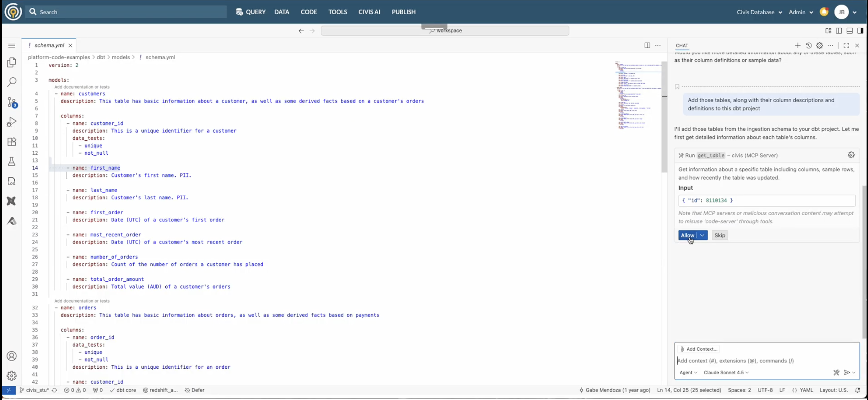Start a new chat with plus icon
Viewport: 868px width, 400px height.
point(798,45)
